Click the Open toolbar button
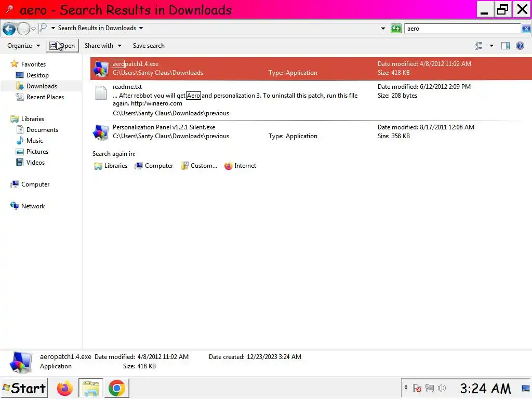Image resolution: width=532 pixels, height=399 pixels. [62, 46]
